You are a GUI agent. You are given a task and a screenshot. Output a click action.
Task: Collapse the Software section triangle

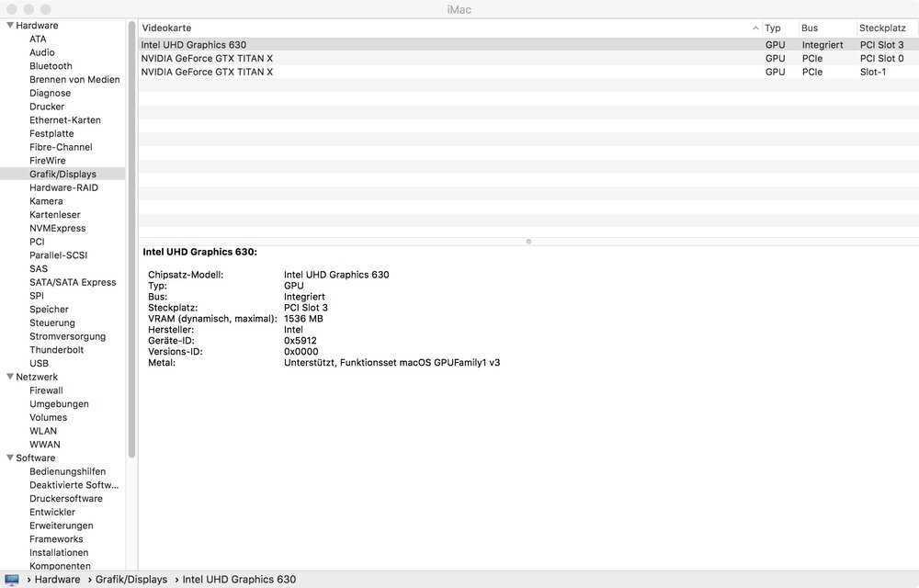click(x=9, y=458)
